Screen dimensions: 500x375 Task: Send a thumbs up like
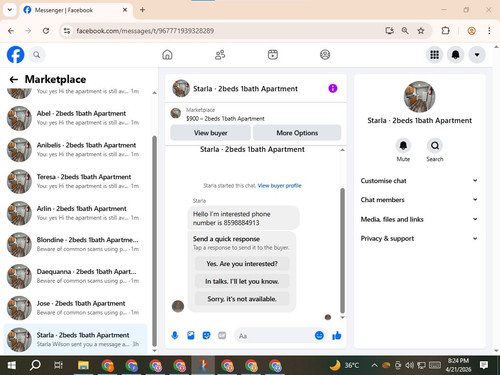[337, 335]
